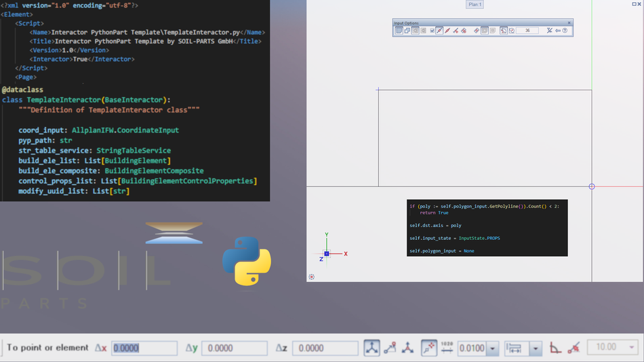Click the back arrow icon in Input Options

(558, 31)
